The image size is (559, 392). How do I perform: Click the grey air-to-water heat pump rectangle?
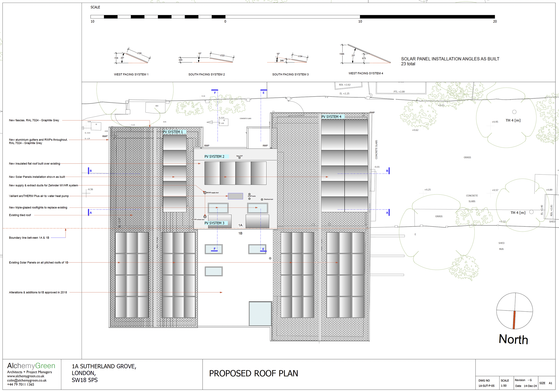[x=235, y=196]
